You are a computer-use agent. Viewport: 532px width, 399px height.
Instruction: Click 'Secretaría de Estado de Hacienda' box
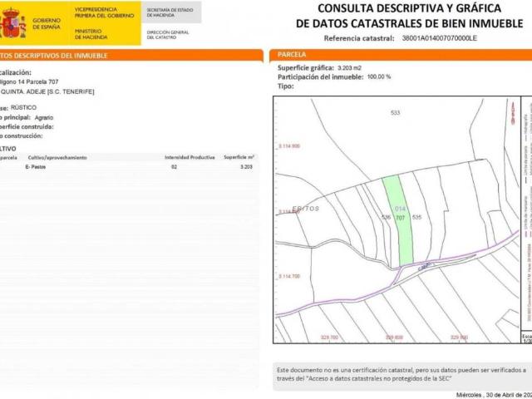coord(171,12)
